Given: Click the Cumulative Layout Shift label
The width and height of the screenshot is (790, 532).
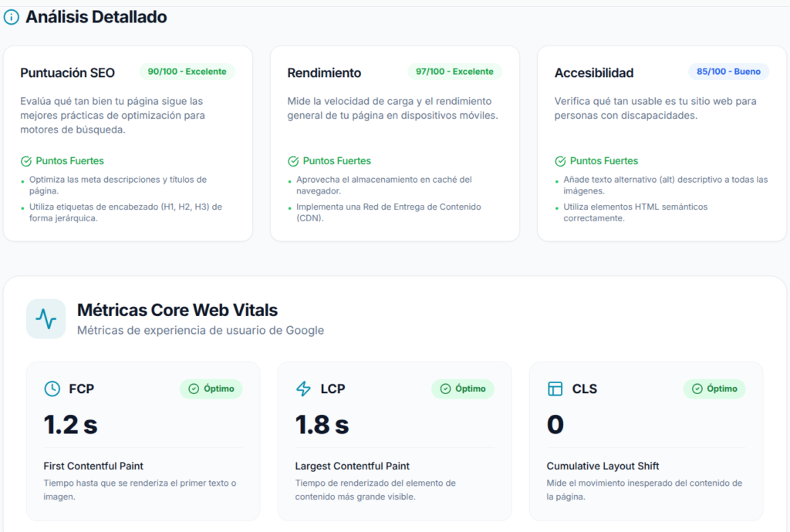Looking at the screenshot, I should 603,466.
